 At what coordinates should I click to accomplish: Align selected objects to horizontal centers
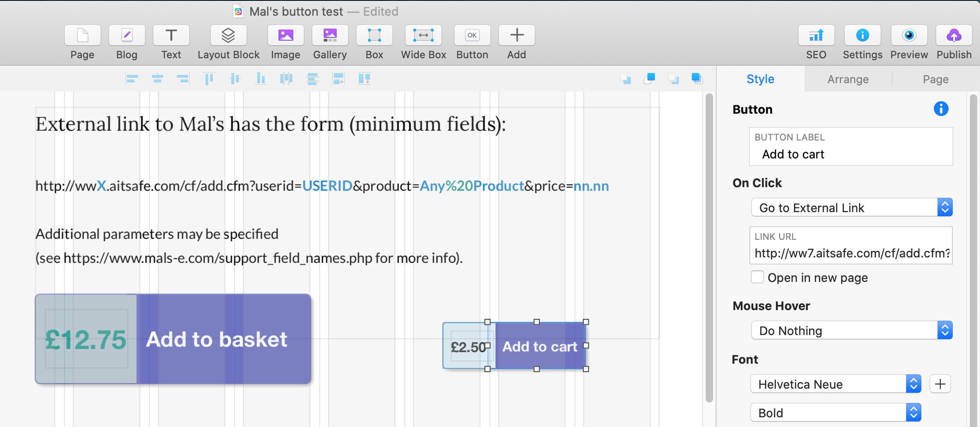coord(157,79)
